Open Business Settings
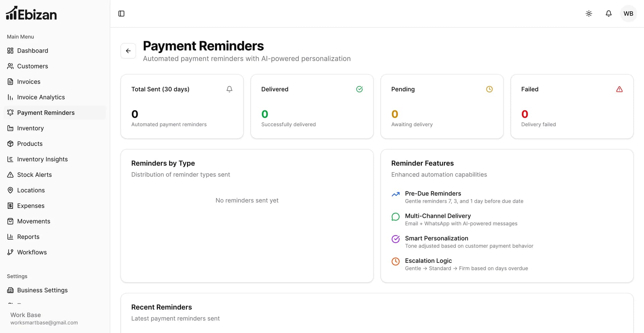This screenshot has width=644, height=333. 42,290
